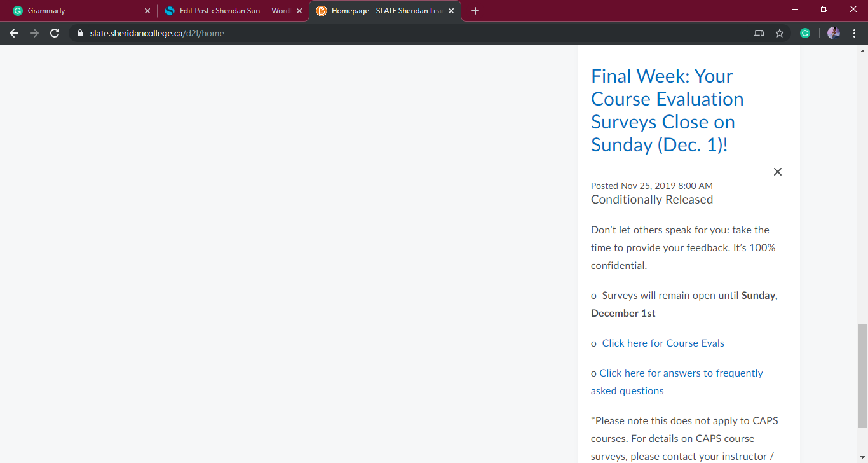Open the Grammarly extension icon

pyautogui.click(x=805, y=33)
